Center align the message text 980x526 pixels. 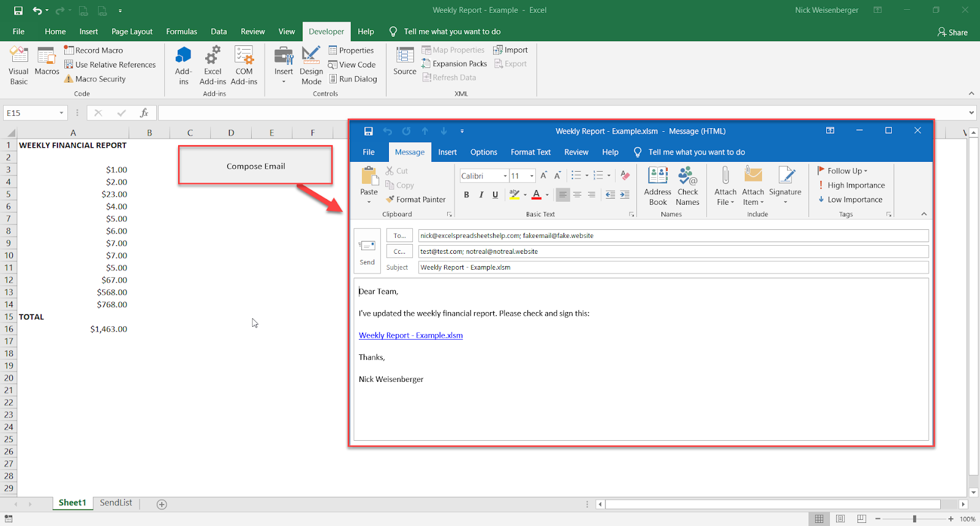(577, 194)
